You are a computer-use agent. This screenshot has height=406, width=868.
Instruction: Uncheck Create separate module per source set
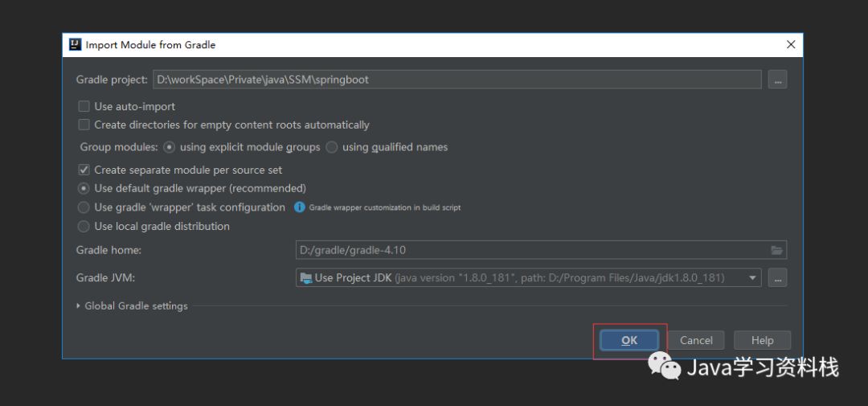tap(84, 170)
